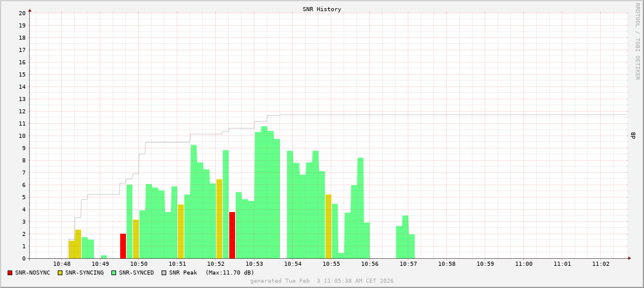Click the Max:11.70 dB legend value
This screenshot has height=288, width=644.
click(230, 273)
